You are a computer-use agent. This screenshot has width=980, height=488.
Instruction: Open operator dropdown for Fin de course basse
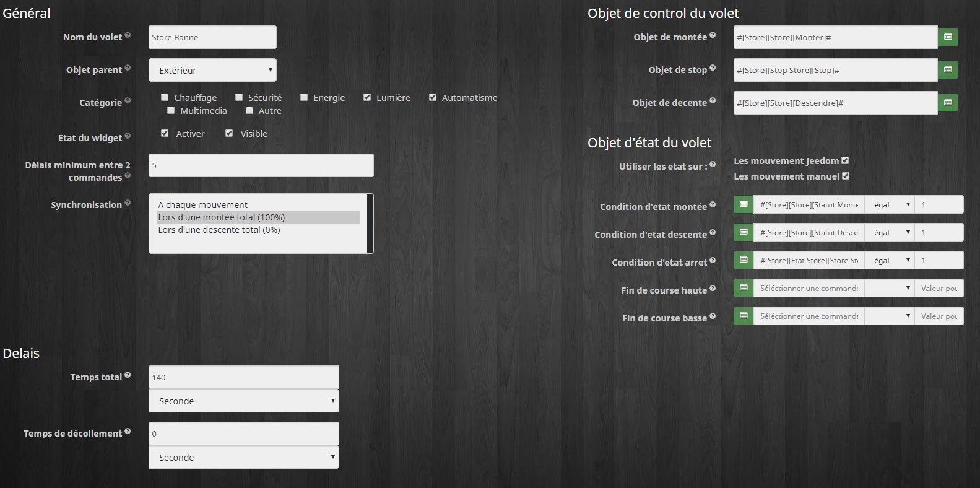(890, 316)
